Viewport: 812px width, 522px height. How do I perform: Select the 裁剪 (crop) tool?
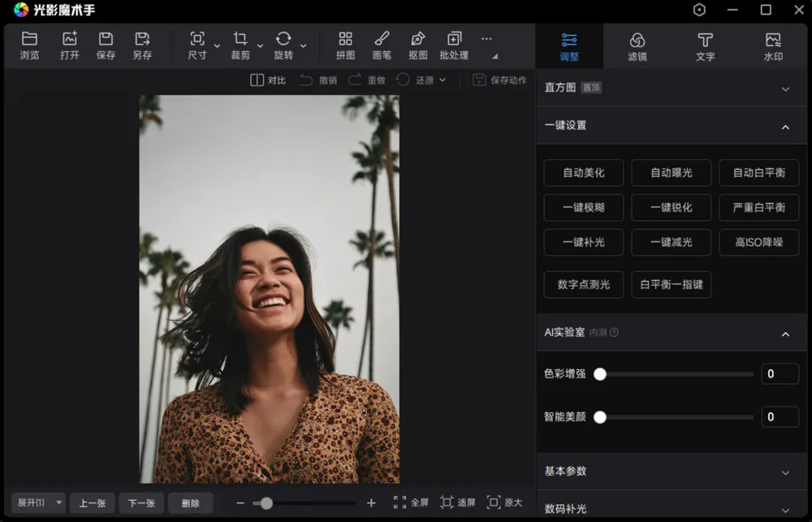pos(241,45)
